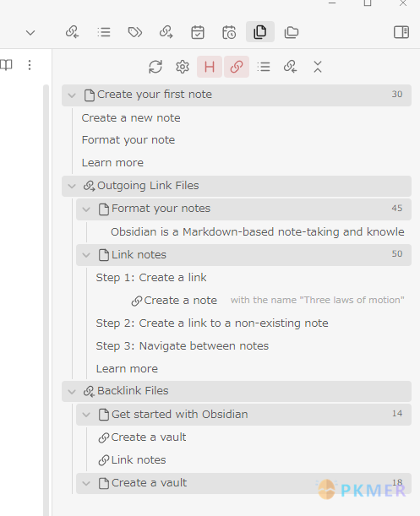The image size is (420, 516).
Task: Click the refresh icon in panel toolbar
Action: click(155, 67)
